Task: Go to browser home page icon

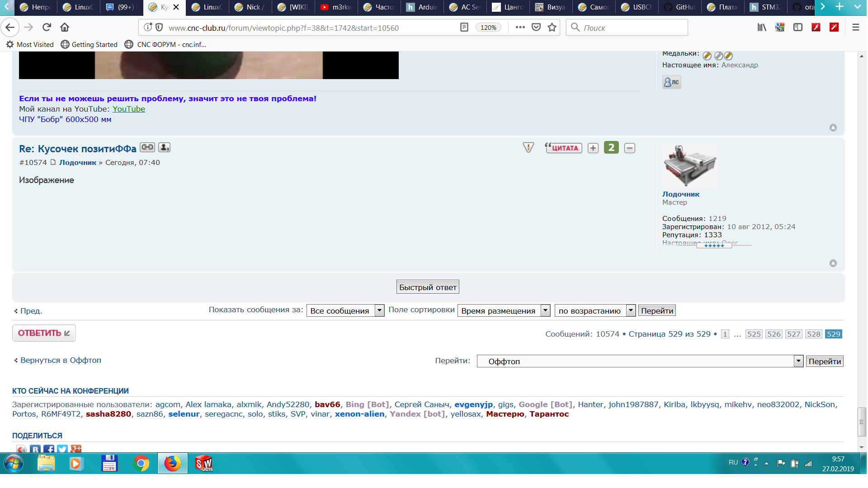Action: 65,28
